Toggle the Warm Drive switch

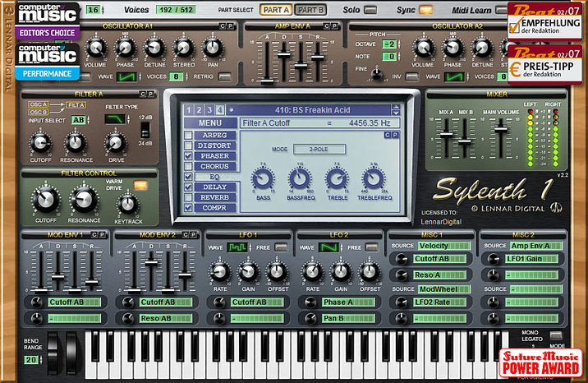point(140,185)
